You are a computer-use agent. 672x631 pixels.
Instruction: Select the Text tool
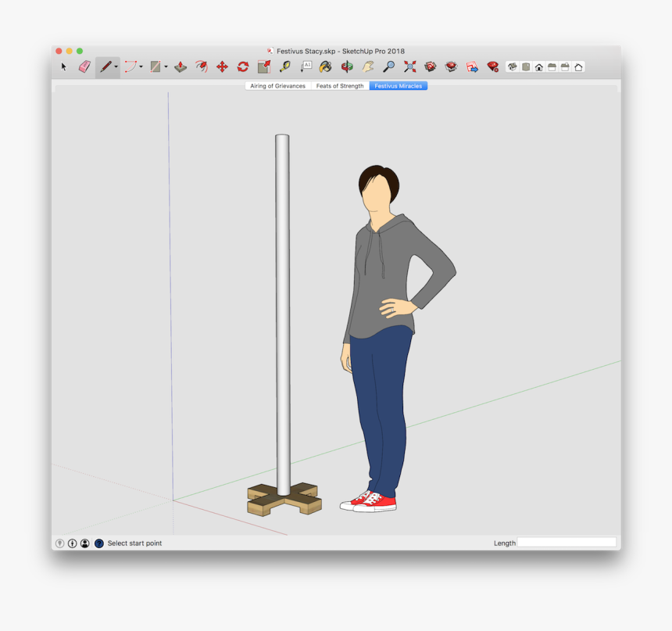pos(306,67)
